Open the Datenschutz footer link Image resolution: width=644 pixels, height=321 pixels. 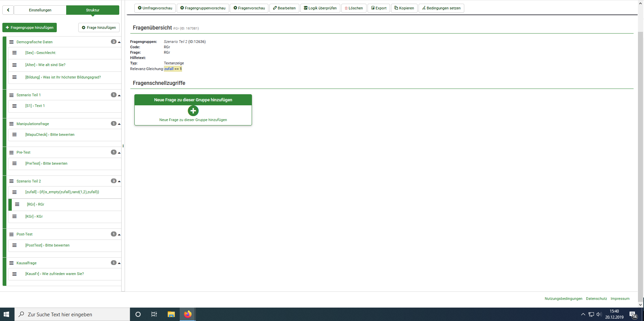click(596, 299)
